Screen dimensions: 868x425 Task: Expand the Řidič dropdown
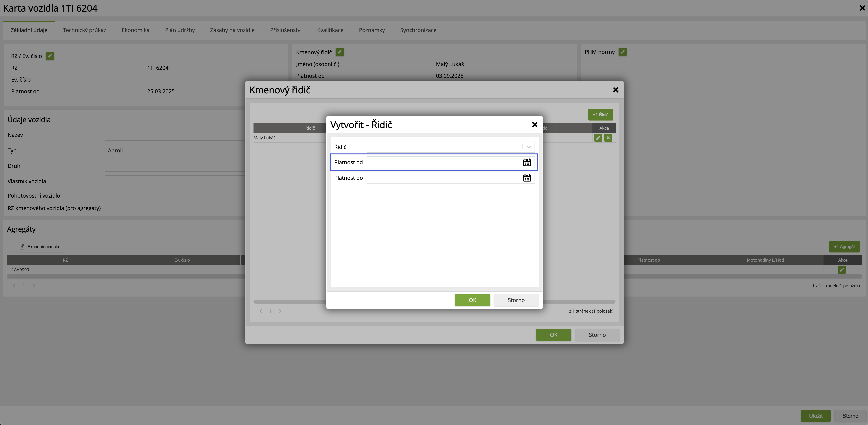coord(528,147)
